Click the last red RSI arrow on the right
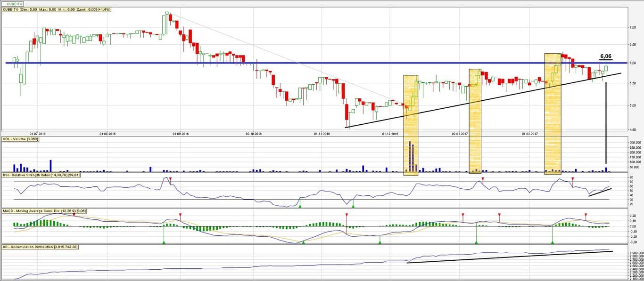The image size is (644, 281). 573,179
